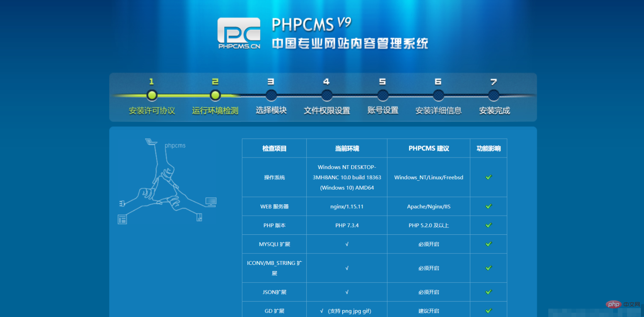
Task: Click the PHP 5.2.0 及以上 cell
Action: [x=429, y=225]
